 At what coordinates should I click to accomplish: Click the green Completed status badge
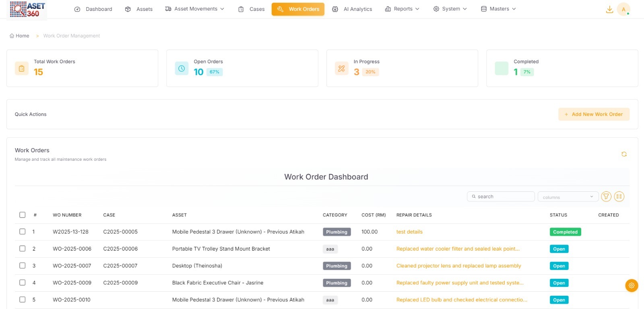(x=565, y=232)
